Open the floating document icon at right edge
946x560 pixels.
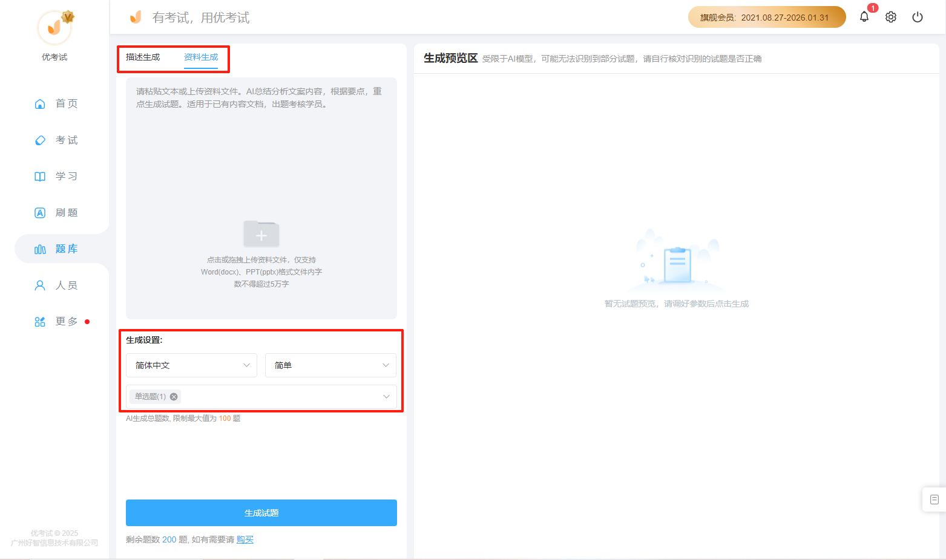935,500
